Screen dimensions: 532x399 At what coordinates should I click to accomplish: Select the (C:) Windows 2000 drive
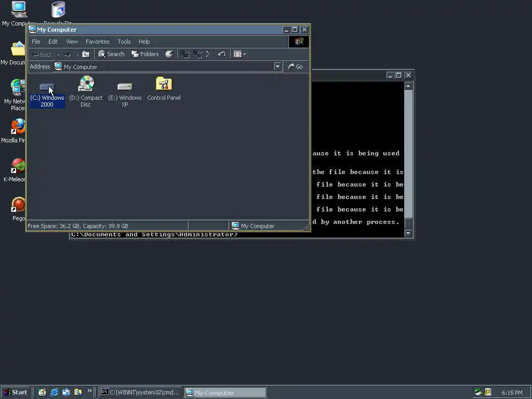point(47,91)
